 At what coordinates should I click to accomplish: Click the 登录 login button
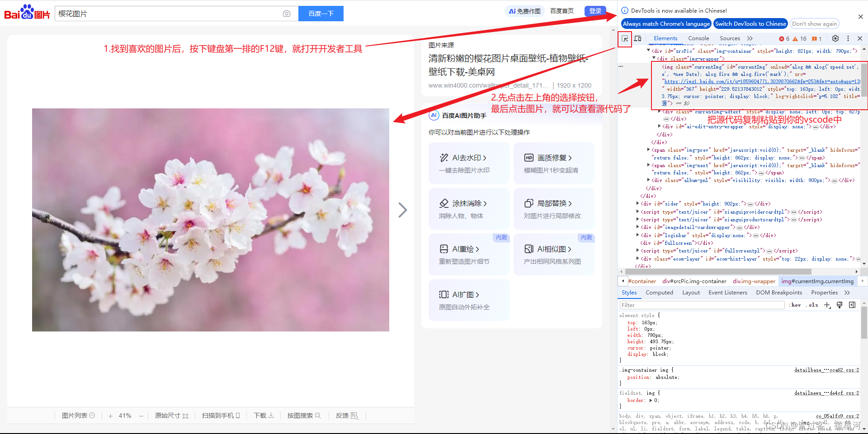click(595, 11)
